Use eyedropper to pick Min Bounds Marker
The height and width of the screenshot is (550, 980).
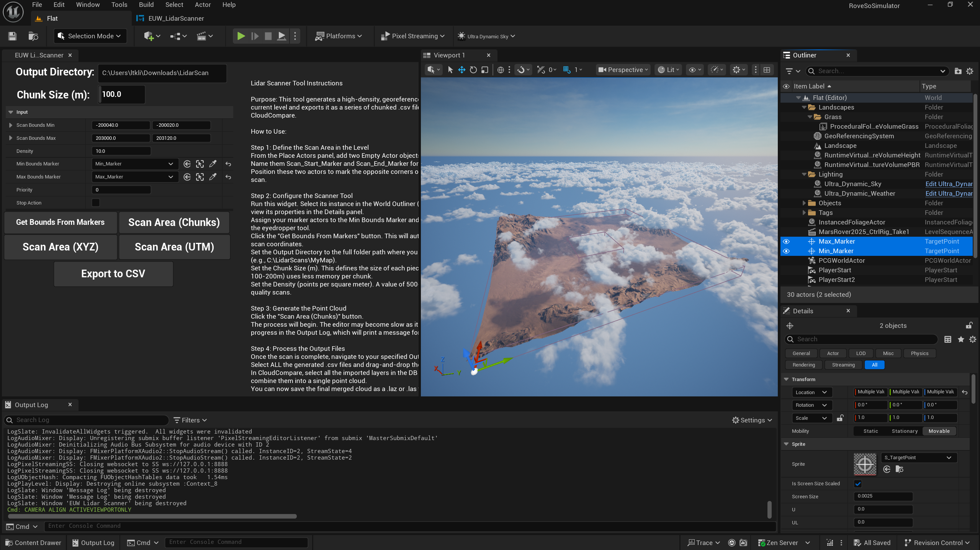213,164
